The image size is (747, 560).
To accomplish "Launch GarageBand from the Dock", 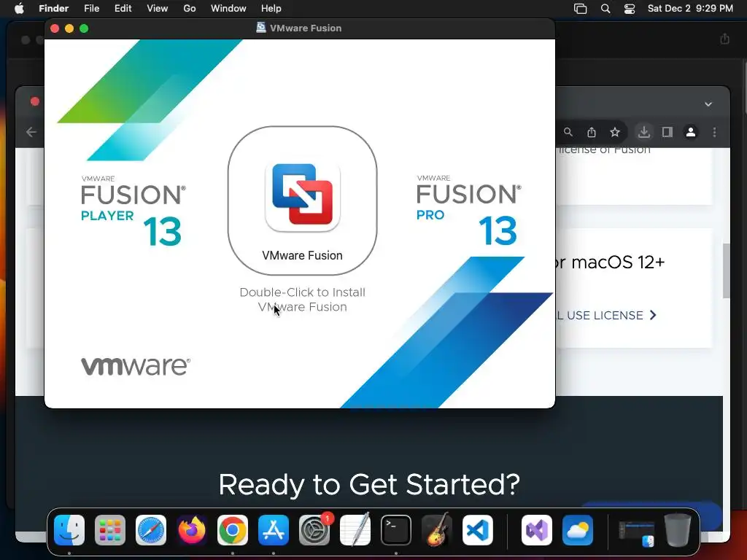I will [437, 530].
